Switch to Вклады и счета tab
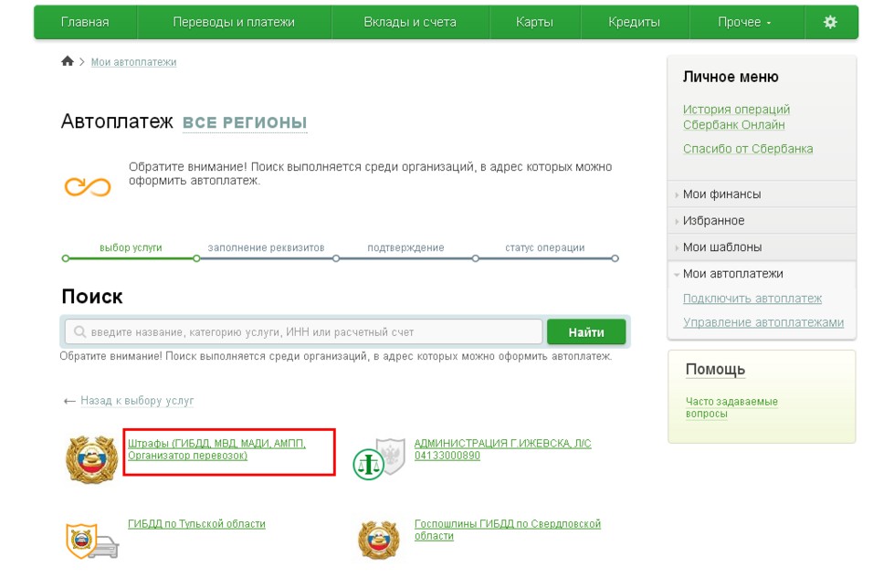Viewport: 873px width, 588px height. click(x=410, y=22)
